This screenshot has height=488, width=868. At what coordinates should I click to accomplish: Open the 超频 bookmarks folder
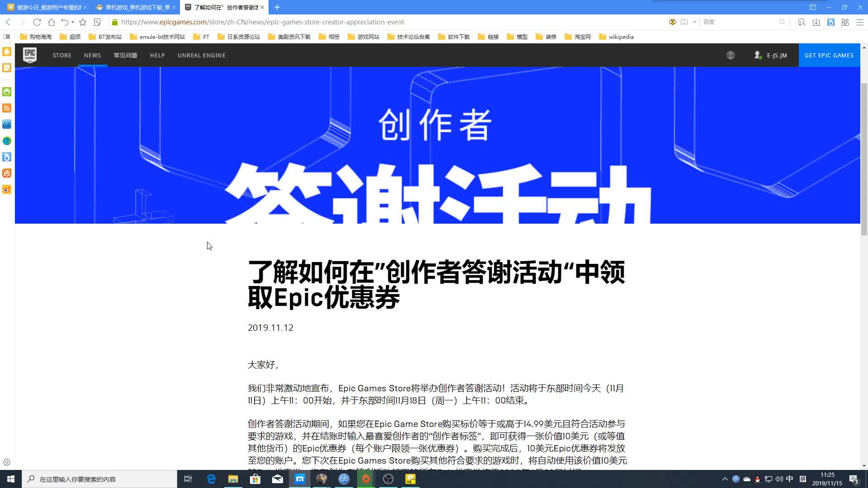(70, 37)
